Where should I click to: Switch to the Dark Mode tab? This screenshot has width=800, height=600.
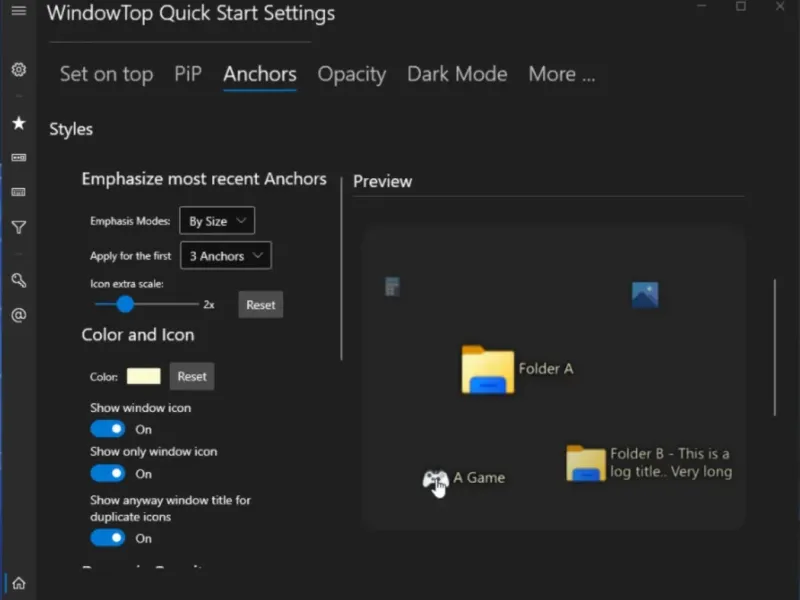pyautogui.click(x=457, y=74)
